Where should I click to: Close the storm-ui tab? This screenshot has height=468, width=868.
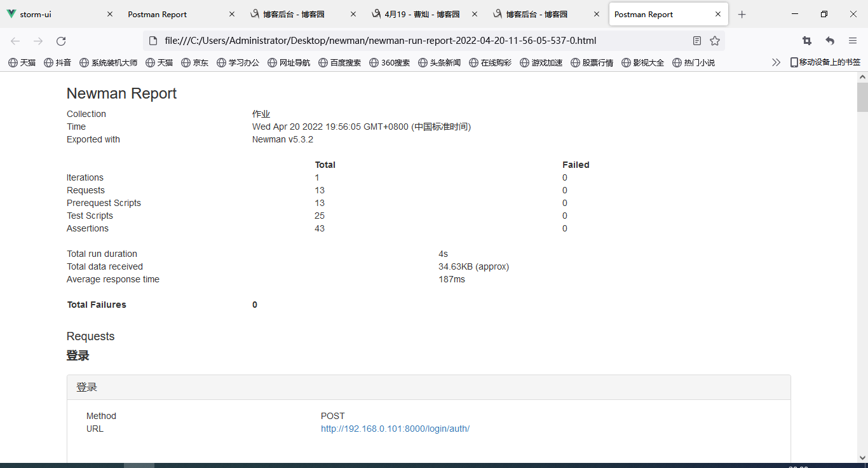(x=110, y=14)
